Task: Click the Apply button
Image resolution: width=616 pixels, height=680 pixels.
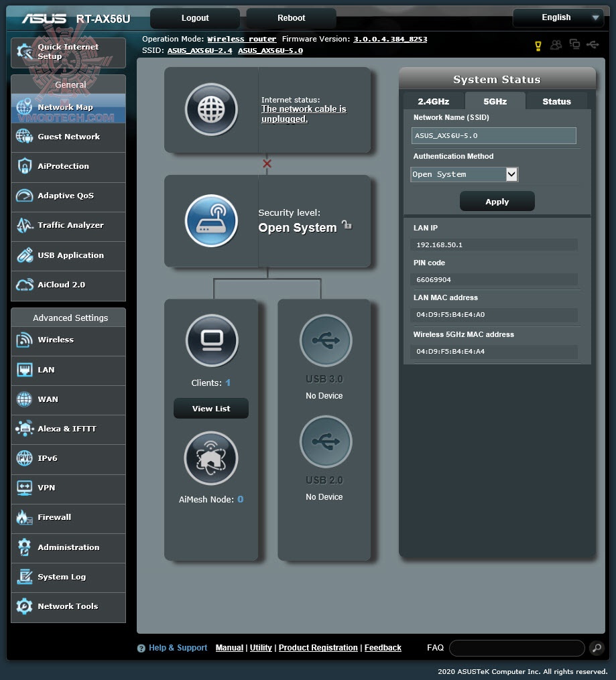Action: click(x=497, y=201)
